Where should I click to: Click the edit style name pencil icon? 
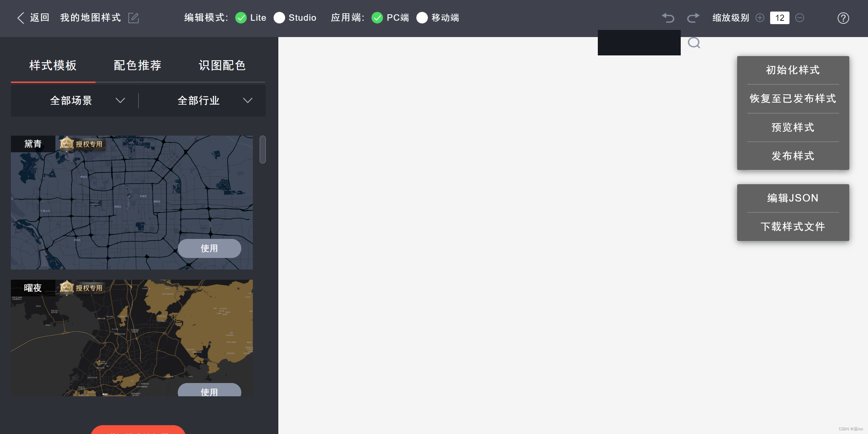coord(133,18)
